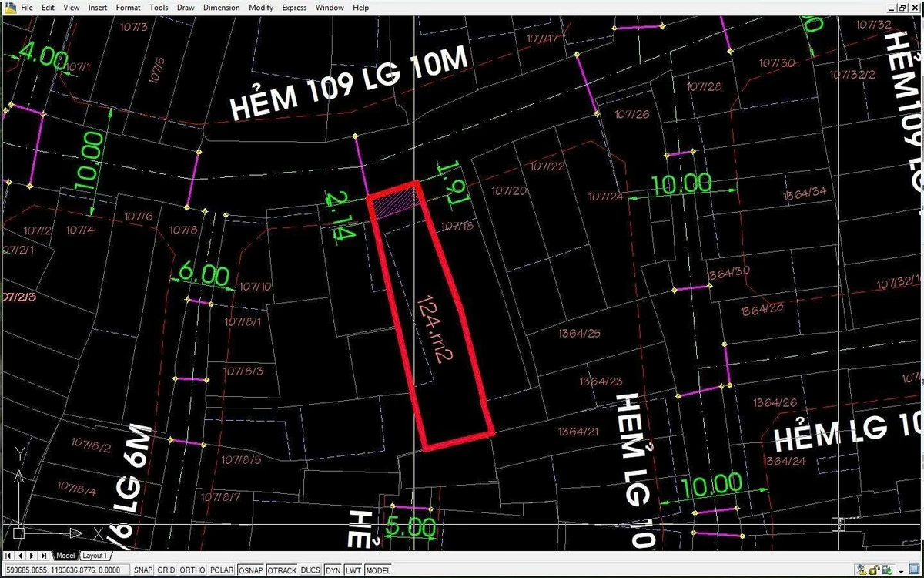Toggle SNAP mode in status bar
Screen dimensions: 924x578
point(144,570)
